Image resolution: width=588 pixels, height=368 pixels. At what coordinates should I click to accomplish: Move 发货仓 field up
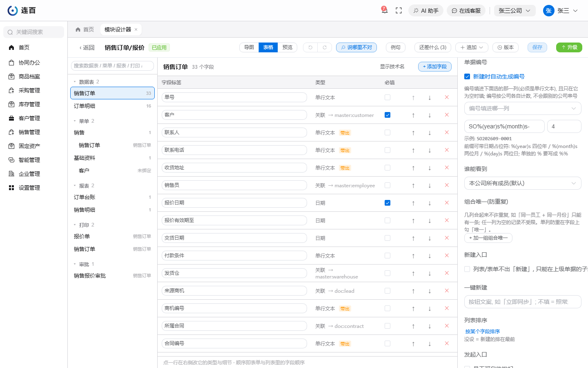pos(413,273)
